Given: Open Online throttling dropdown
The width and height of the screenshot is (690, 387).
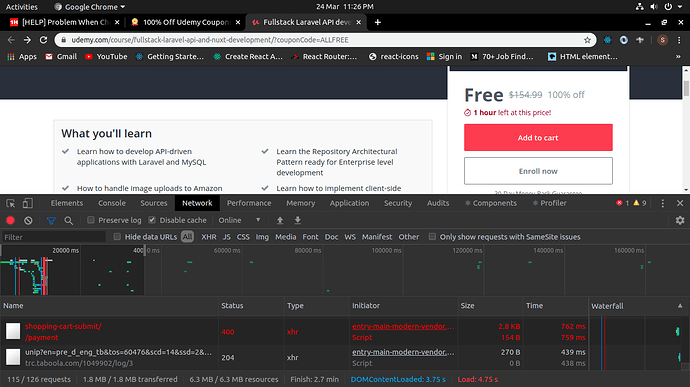Looking at the screenshot, I should point(239,220).
